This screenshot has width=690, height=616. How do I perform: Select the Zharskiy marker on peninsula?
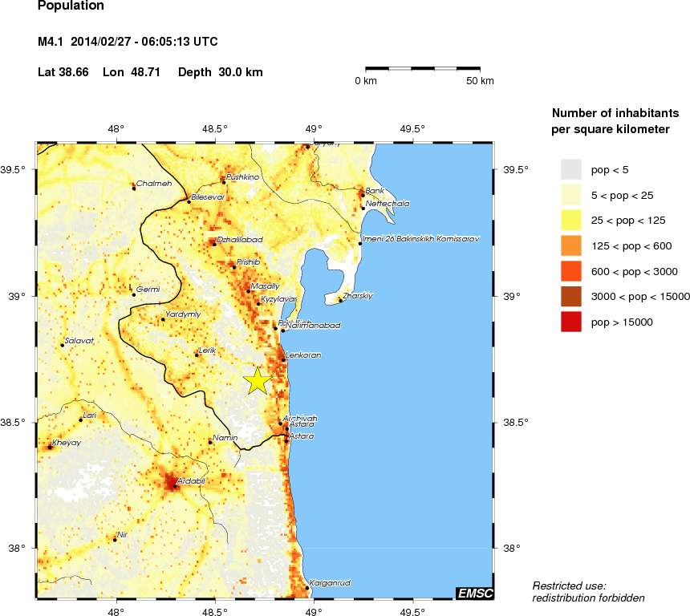[340, 301]
